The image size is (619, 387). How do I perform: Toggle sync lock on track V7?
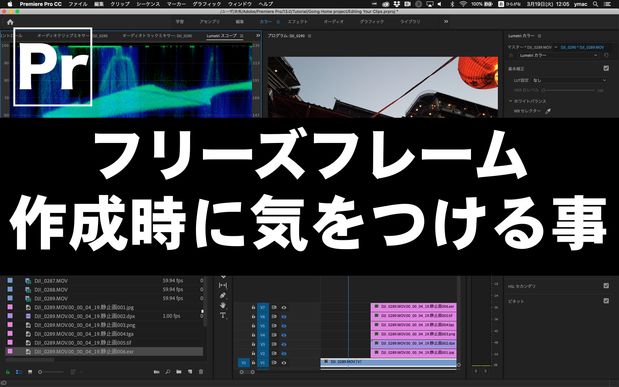click(274, 307)
